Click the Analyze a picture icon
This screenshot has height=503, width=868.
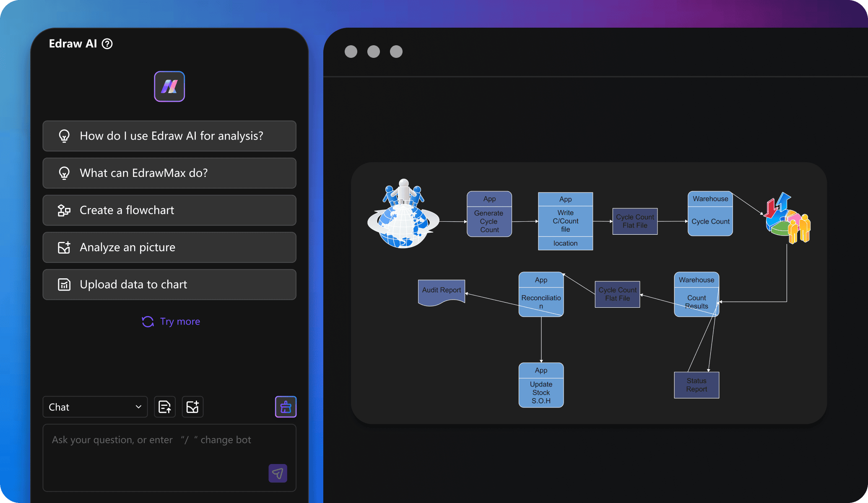tap(64, 247)
